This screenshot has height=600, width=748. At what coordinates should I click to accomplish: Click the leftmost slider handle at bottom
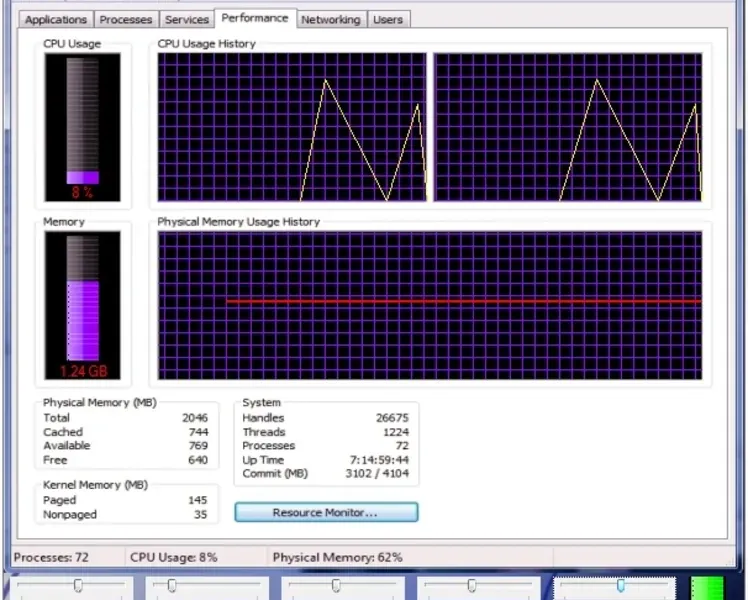78,586
